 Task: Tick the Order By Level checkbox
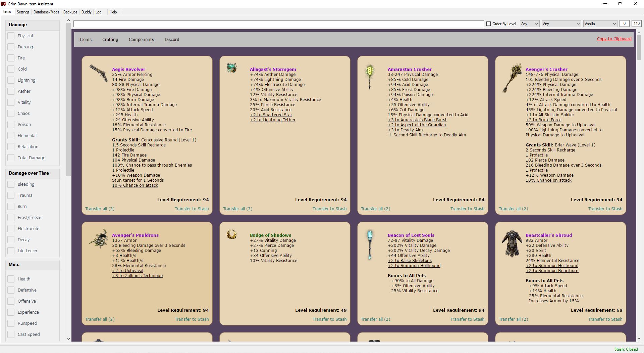[488, 24]
